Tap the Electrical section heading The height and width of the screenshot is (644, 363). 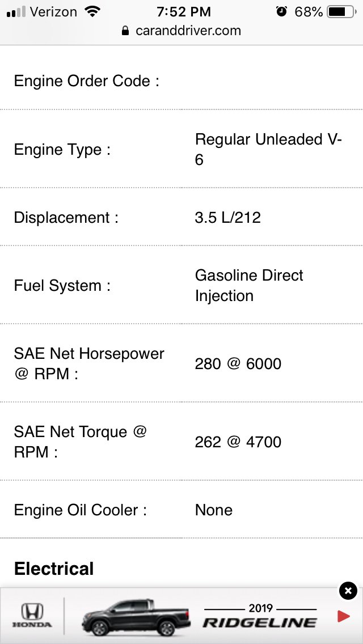[x=54, y=569]
